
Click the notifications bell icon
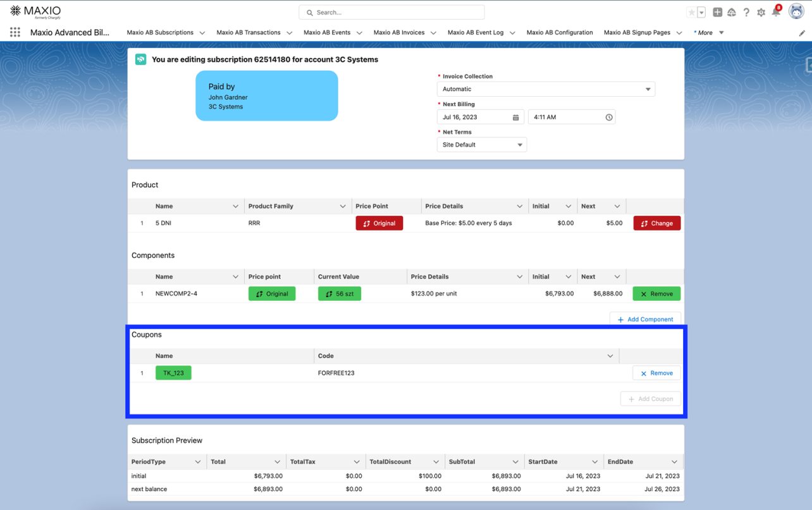click(776, 13)
